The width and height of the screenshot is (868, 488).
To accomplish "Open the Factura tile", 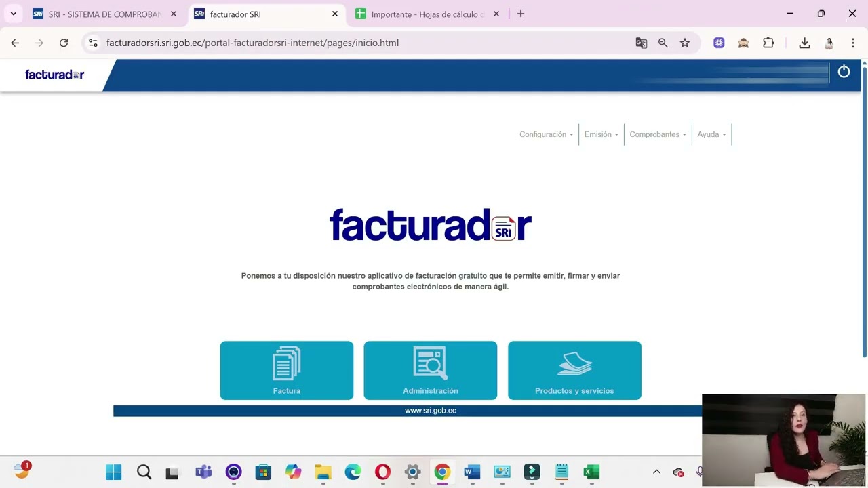I will point(286,370).
